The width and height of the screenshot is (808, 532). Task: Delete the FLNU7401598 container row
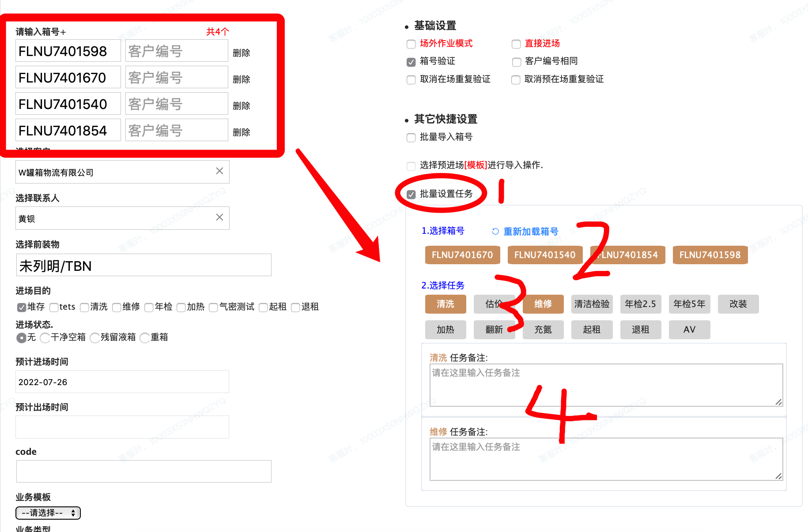point(241,53)
